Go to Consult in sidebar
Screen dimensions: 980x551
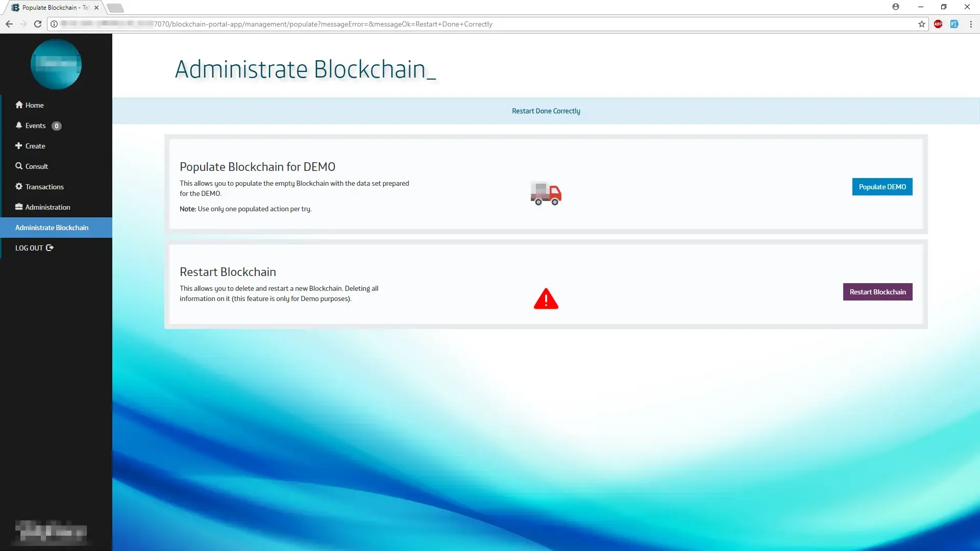[x=36, y=166]
